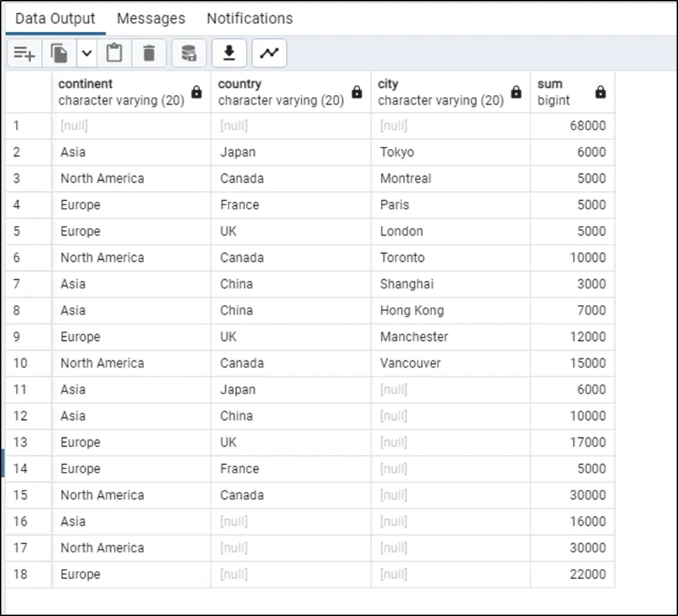Screen dimensions: 678x616
Task: Click the Copy icon in the toolbar
Action: click(60, 53)
